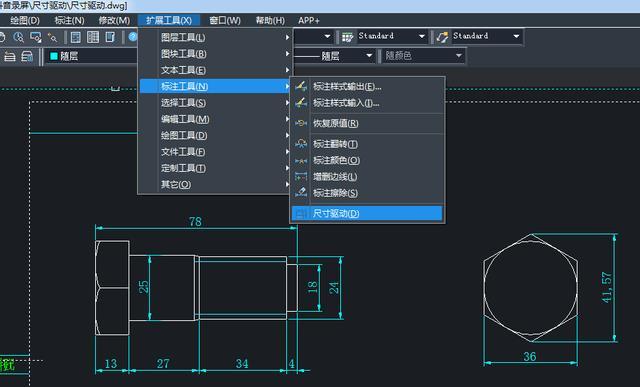Click 标注翻转(T) icon
This screenshot has height=387, width=640.
pos(301,144)
